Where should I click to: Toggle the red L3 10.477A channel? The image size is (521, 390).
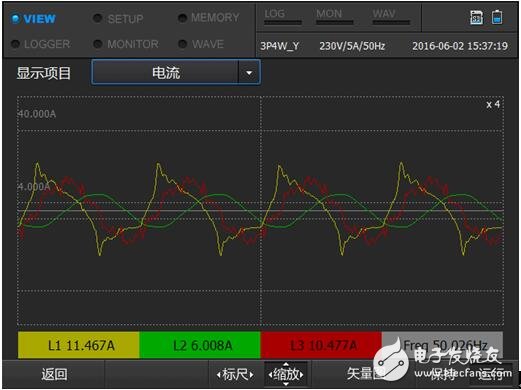pyautogui.click(x=321, y=345)
